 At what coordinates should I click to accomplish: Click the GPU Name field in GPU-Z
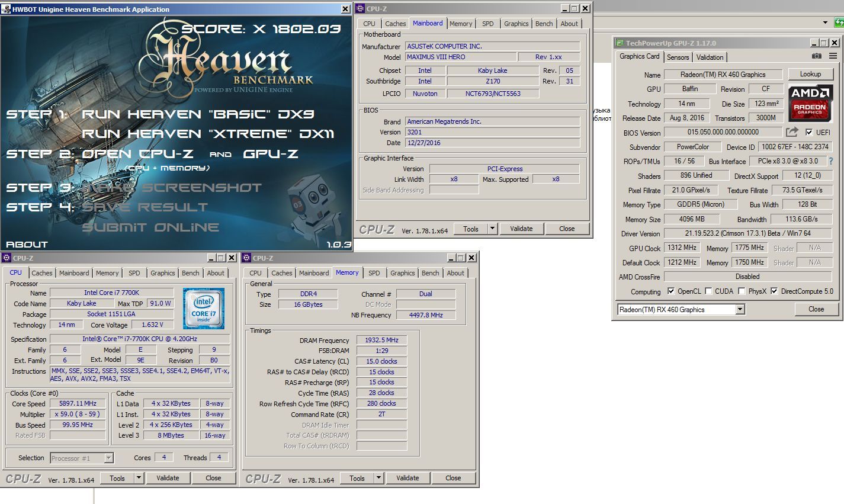click(723, 75)
